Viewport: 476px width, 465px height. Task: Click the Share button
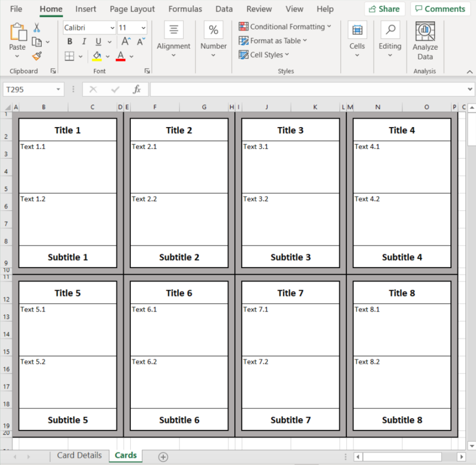385,9
